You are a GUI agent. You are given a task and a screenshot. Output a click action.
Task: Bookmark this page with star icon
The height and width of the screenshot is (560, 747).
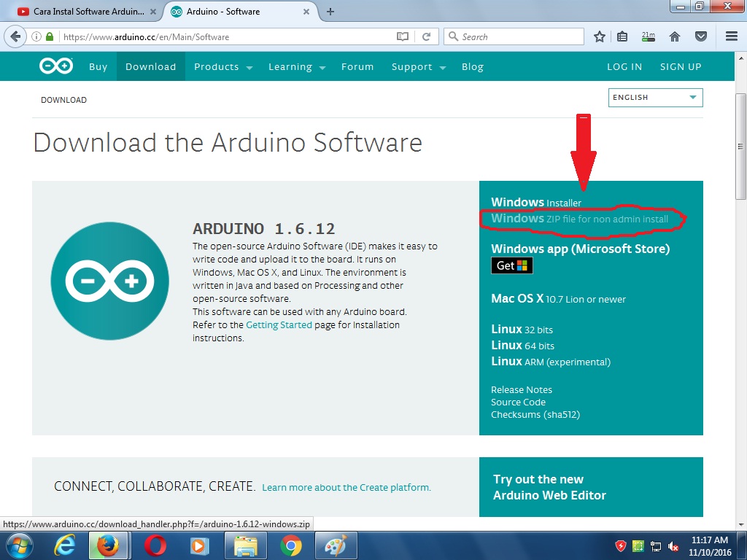point(600,36)
